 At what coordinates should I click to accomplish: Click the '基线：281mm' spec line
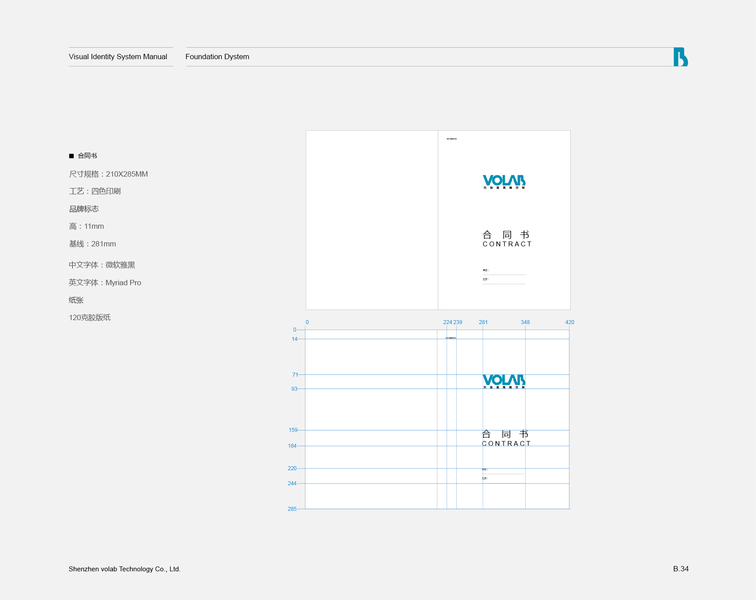[93, 244]
